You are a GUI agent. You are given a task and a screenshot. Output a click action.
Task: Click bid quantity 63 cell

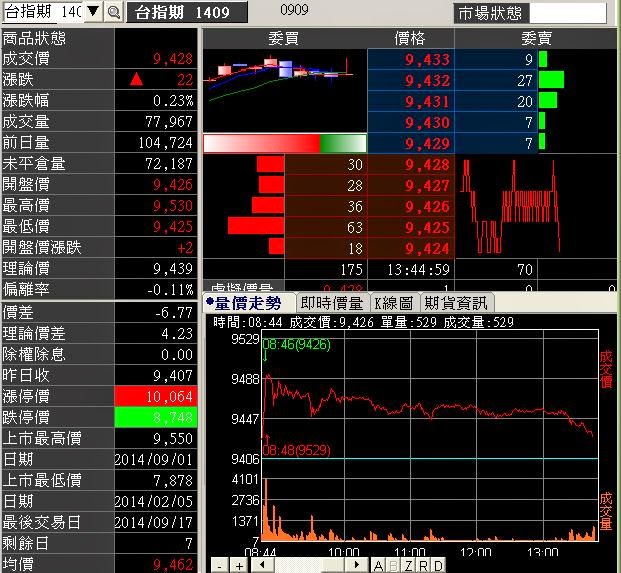point(326,227)
